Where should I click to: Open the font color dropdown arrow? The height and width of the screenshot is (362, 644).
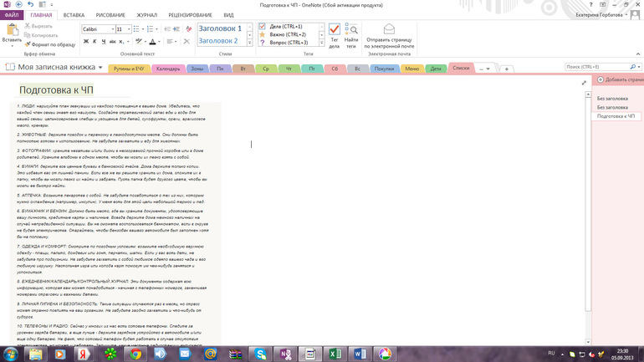159,42
